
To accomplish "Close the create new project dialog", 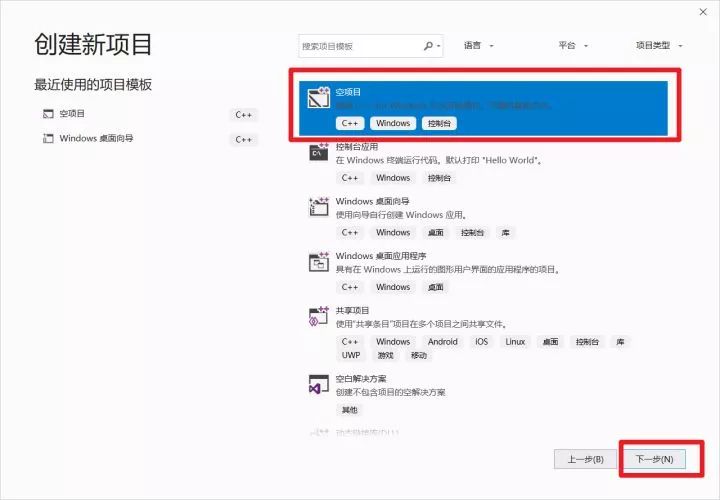I will (703, 12).
